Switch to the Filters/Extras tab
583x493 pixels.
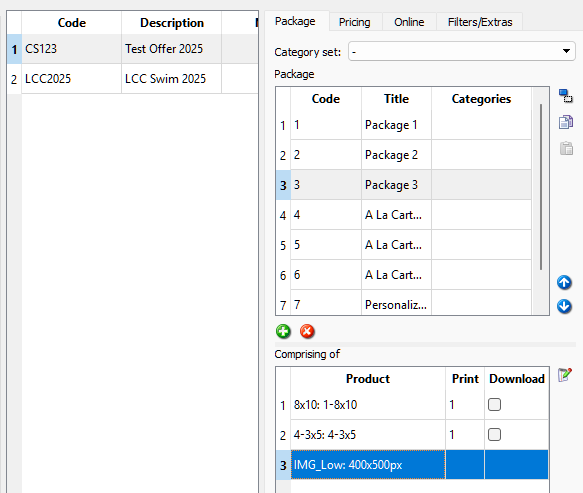pos(480,22)
